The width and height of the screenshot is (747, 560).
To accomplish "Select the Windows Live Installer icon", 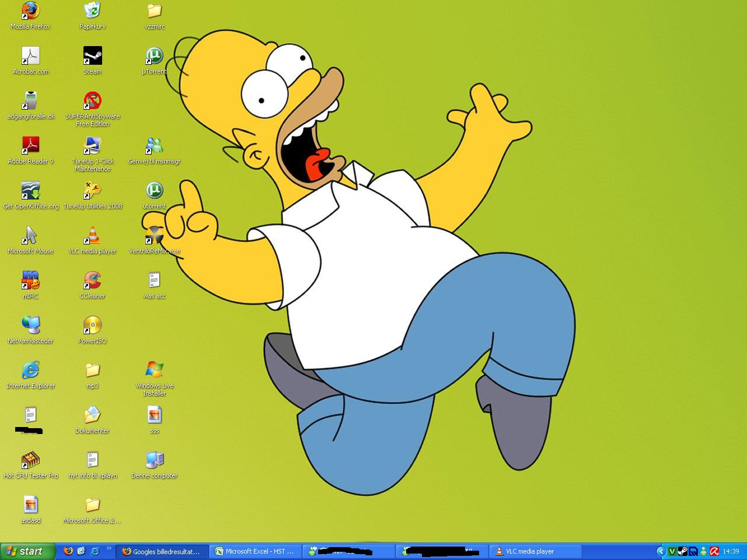I will (x=154, y=379).
